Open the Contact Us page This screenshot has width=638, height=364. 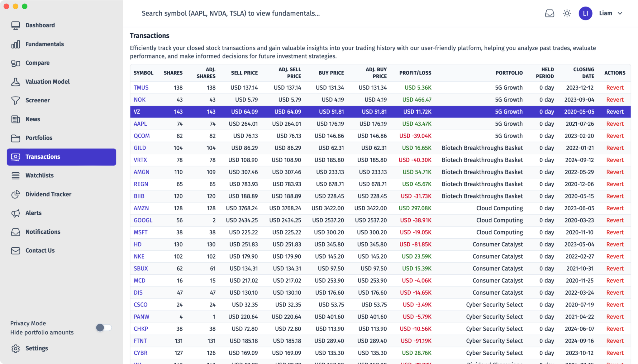[40, 251]
